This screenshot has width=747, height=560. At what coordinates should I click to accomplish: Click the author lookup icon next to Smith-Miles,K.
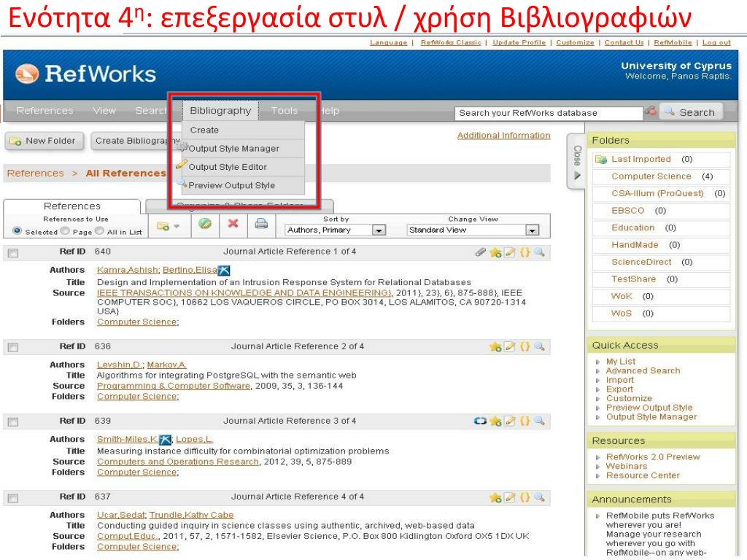[x=165, y=440]
